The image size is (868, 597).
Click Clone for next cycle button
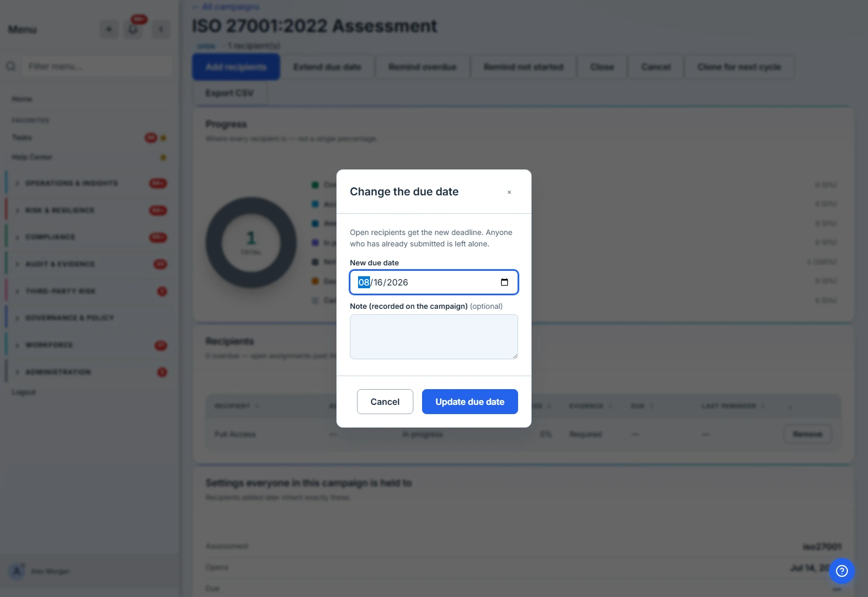pos(739,67)
